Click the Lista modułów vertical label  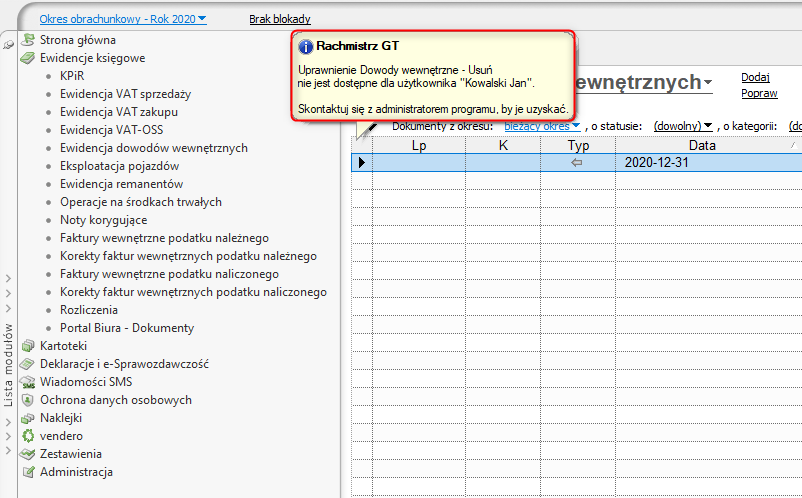tap(8, 365)
